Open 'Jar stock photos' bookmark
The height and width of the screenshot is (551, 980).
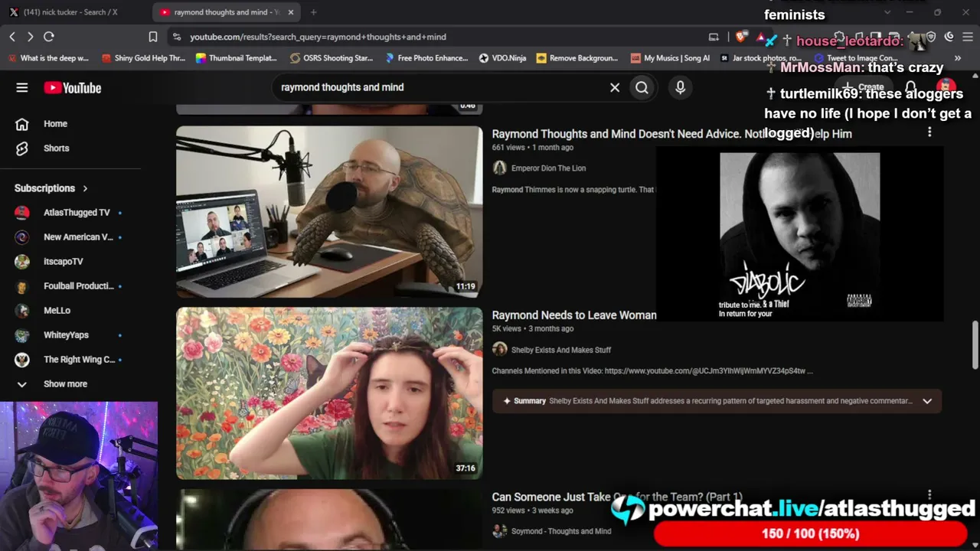pyautogui.click(x=761, y=58)
